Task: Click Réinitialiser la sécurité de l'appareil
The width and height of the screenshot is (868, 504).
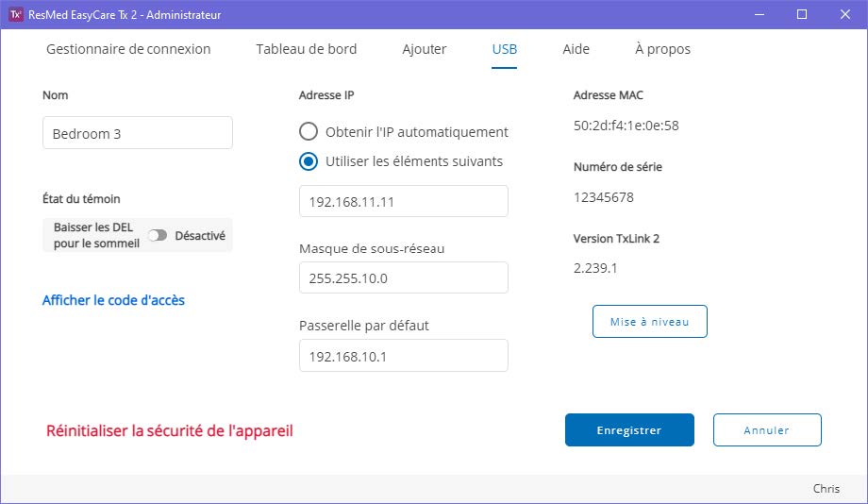Action: (x=170, y=431)
